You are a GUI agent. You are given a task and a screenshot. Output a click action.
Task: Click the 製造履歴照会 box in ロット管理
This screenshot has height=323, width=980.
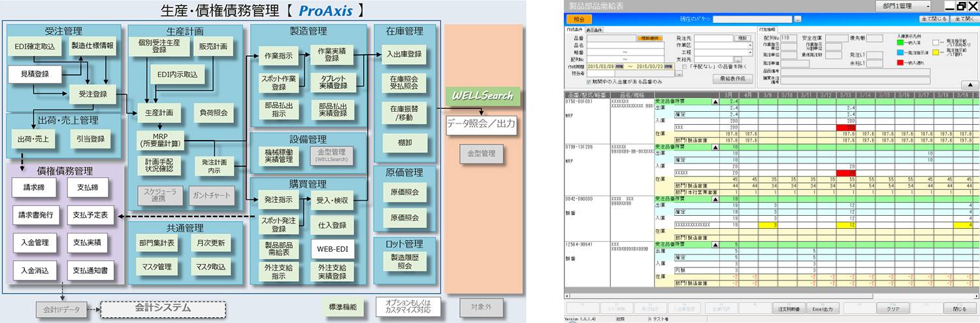point(404,262)
